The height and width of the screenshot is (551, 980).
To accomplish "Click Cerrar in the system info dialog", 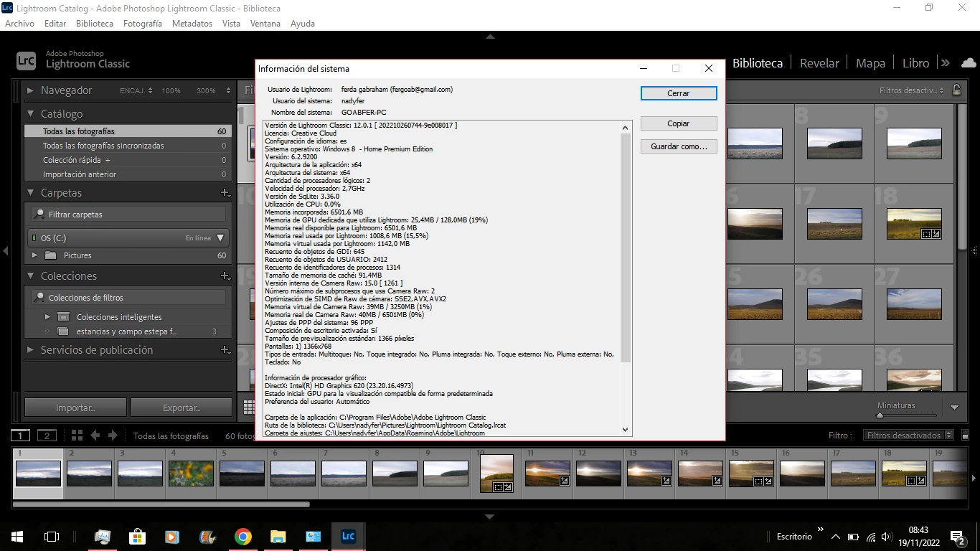I will coord(679,93).
